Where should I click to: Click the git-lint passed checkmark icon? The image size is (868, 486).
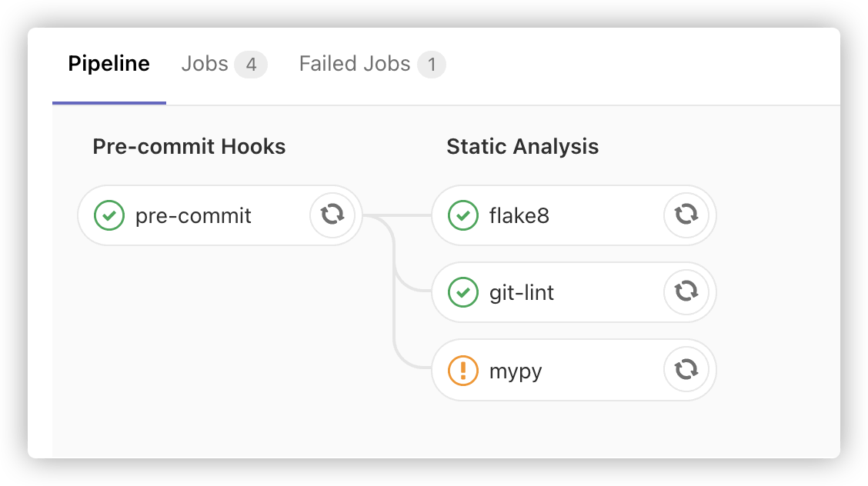[463, 293]
